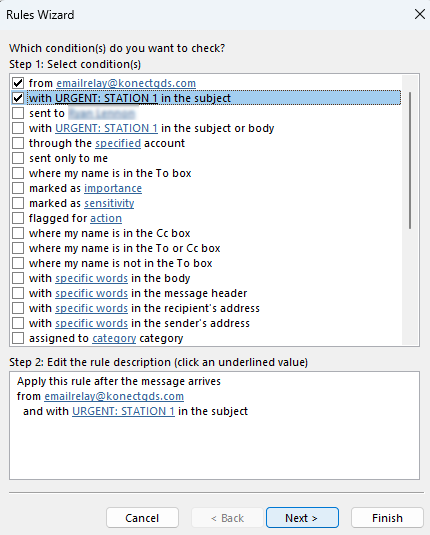Close the Rules Wizard dialog
The image size is (430, 535).
[x=419, y=14]
